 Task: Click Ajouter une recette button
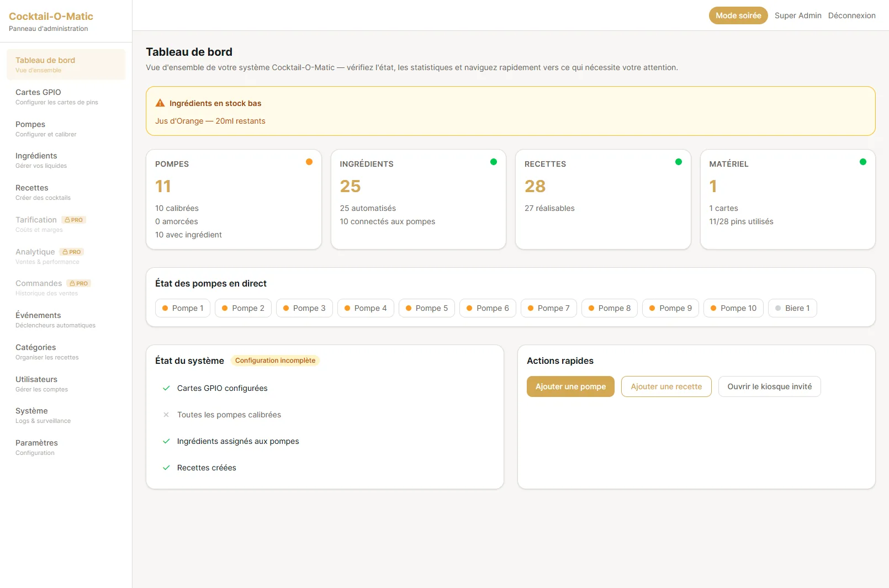666,386
